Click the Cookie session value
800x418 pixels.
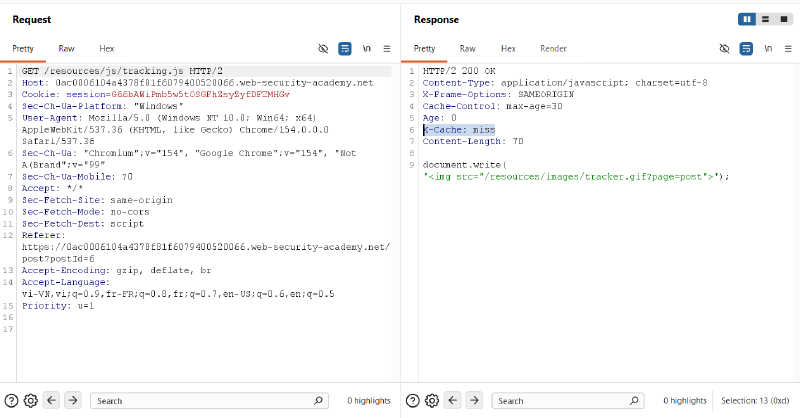(201, 94)
